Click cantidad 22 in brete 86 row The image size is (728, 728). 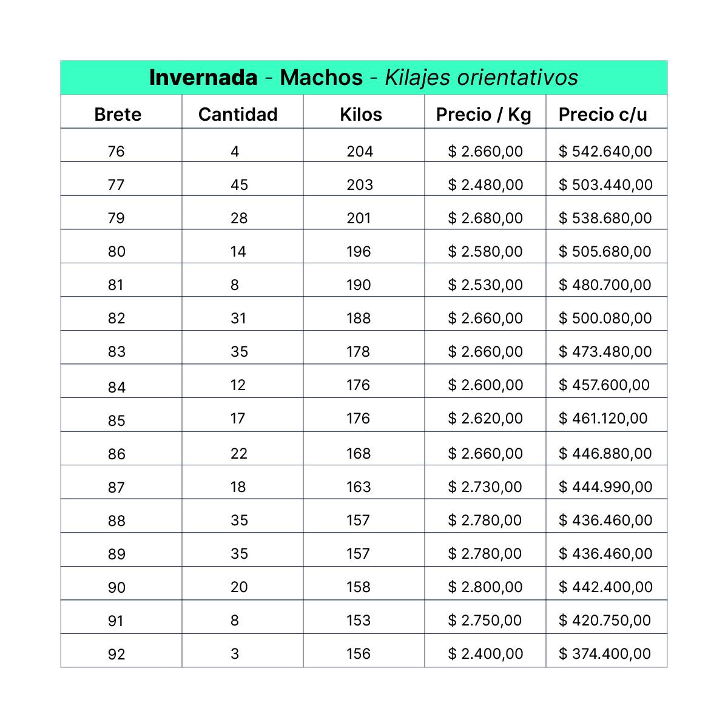coord(239,453)
